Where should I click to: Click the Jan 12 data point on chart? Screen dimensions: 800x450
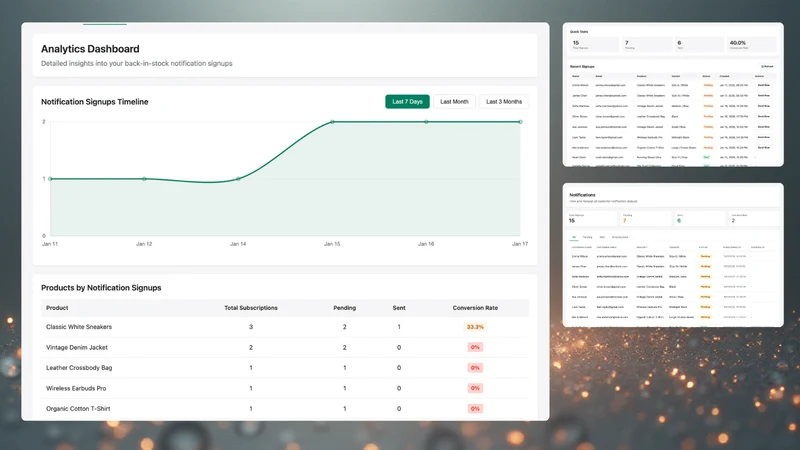(144, 179)
